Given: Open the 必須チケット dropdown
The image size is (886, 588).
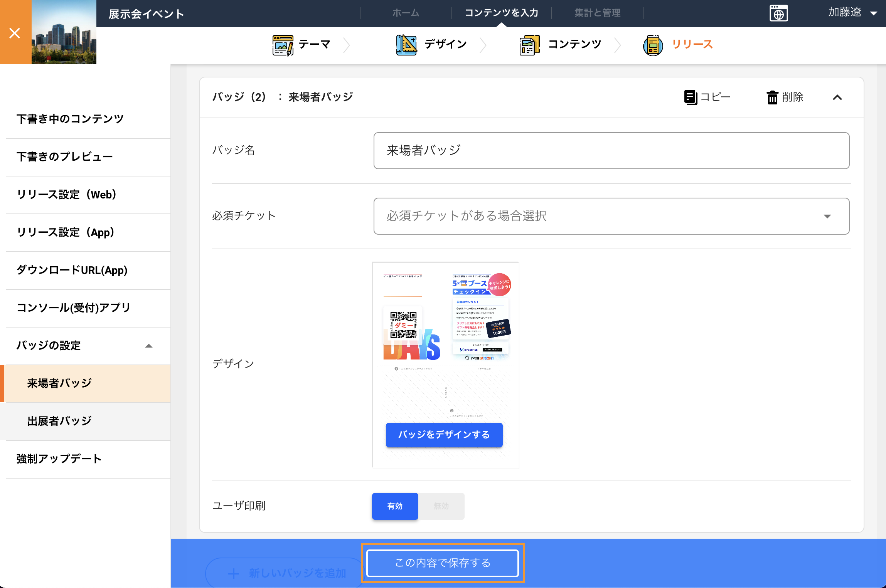Looking at the screenshot, I should pyautogui.click(x=611, y=216).
